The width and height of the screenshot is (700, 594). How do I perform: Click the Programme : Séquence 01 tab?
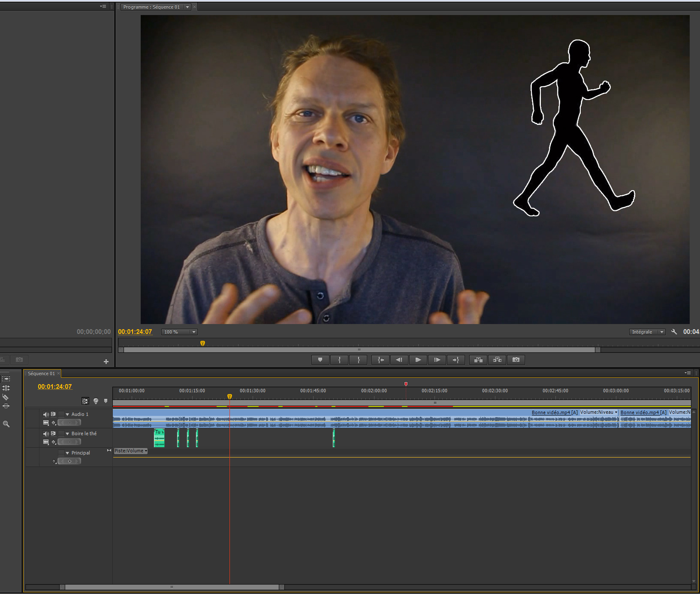tap(152, 6)
